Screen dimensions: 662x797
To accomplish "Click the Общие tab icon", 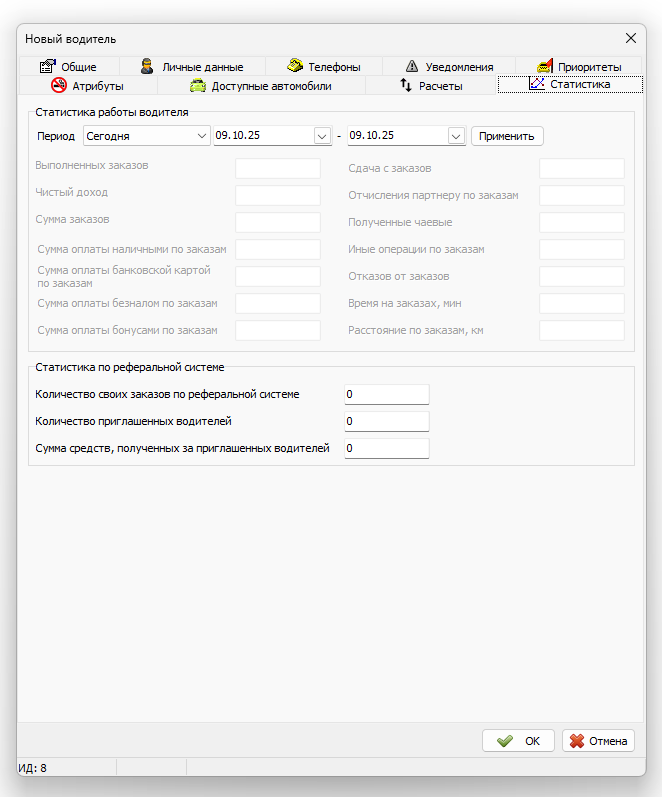I will 46,67.
